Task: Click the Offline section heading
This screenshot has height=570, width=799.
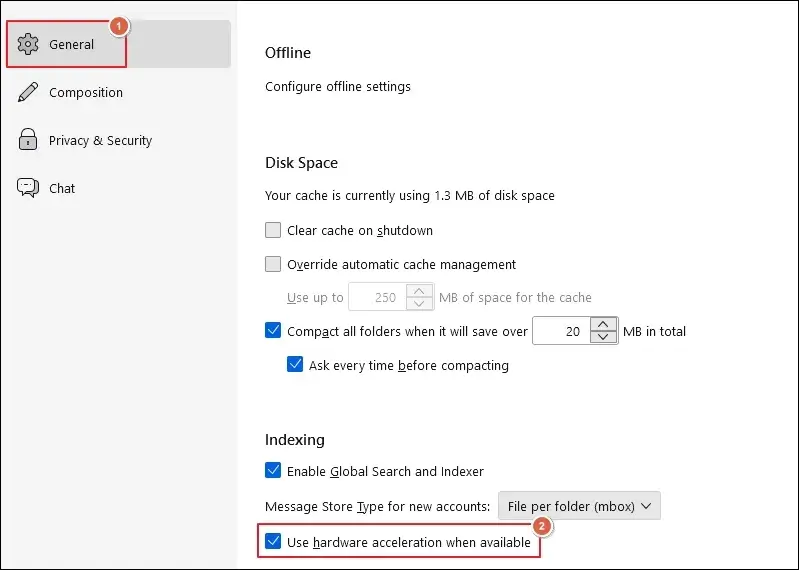Action: (288, 53)
